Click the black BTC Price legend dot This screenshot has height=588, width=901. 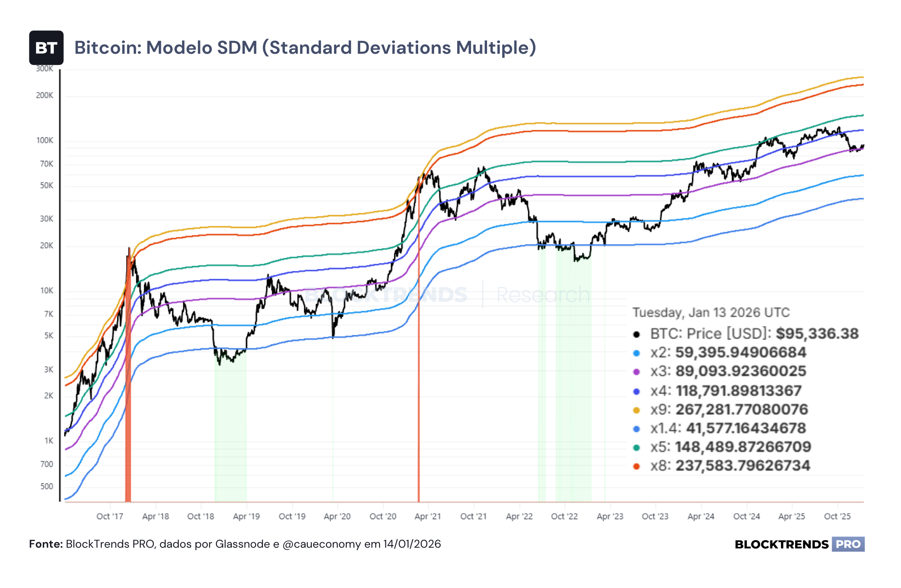[637, 334]
